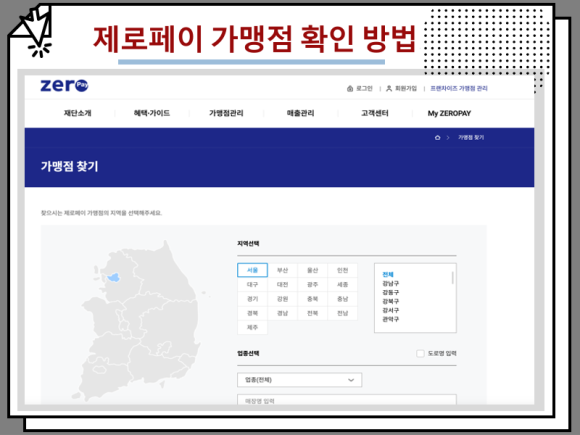This screenshot has width=580, height=435.
Task: Select the 충남 region button
Action: coord(343,299)
